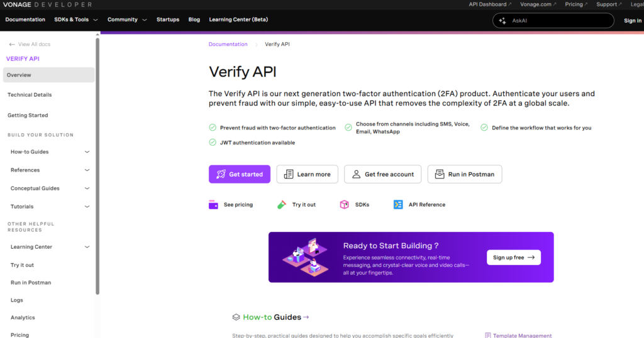The width and height of the screenshot is (644, 338).
Task: Click the Verify API breadcrumb text
Action: 277,45
